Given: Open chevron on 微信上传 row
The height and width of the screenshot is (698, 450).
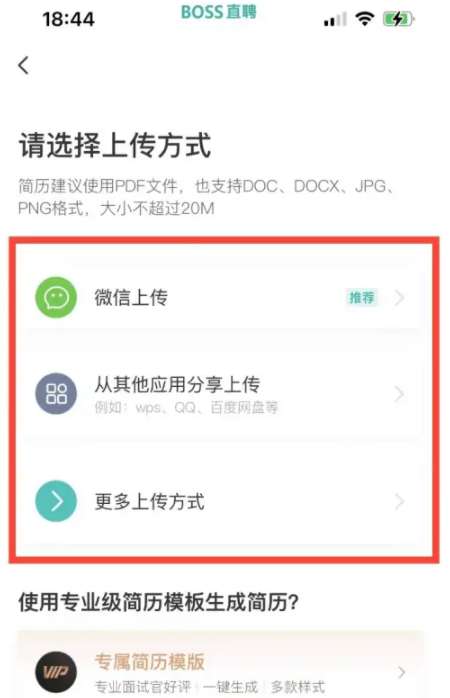Looking at the screenshot, I should pos(399,297).
